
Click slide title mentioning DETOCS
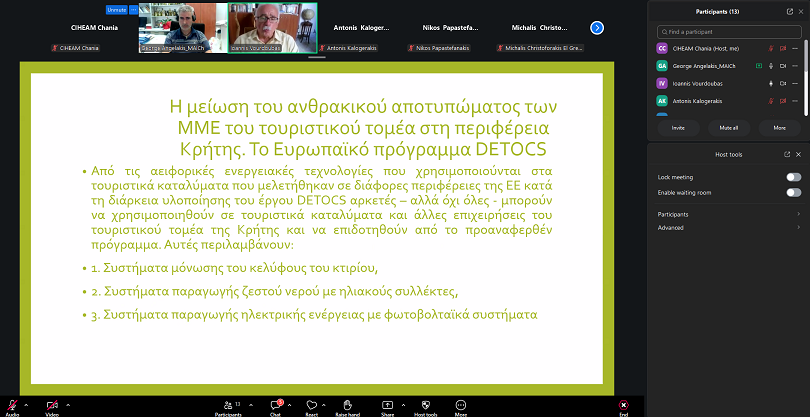[x=363, y=128]
